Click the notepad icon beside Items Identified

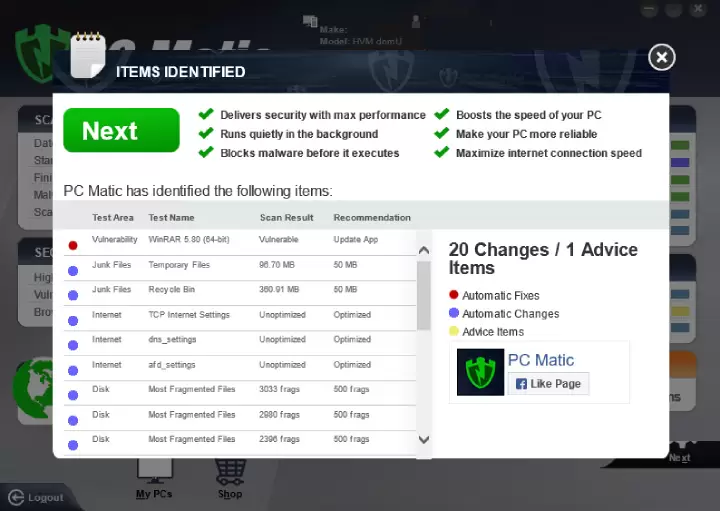click(88, 55)
